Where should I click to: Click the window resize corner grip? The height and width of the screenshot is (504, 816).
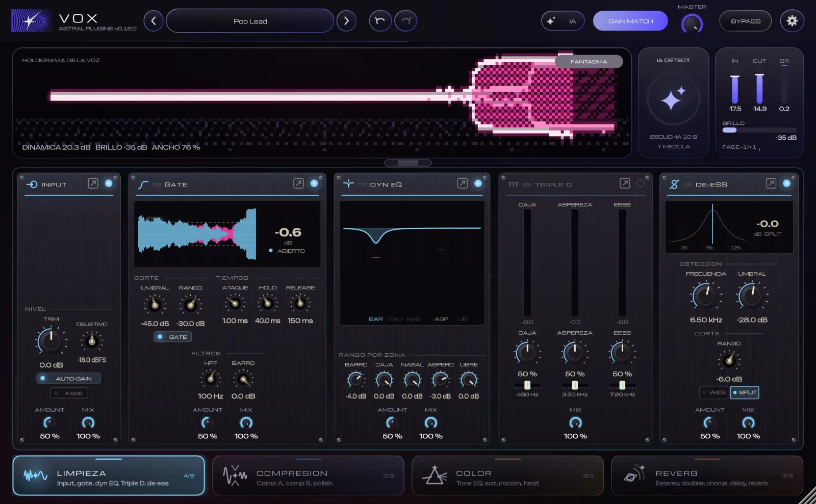pos(808,496)
